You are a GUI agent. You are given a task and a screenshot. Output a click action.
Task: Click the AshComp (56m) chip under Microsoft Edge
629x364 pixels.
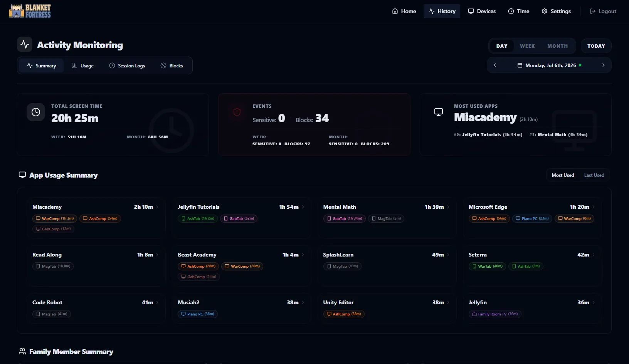[489, 218]
